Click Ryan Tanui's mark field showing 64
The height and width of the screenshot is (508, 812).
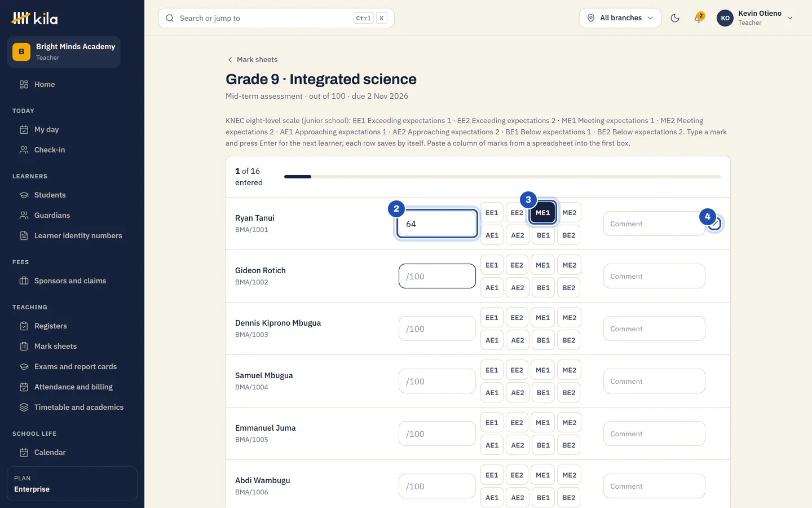coord(437,224)
